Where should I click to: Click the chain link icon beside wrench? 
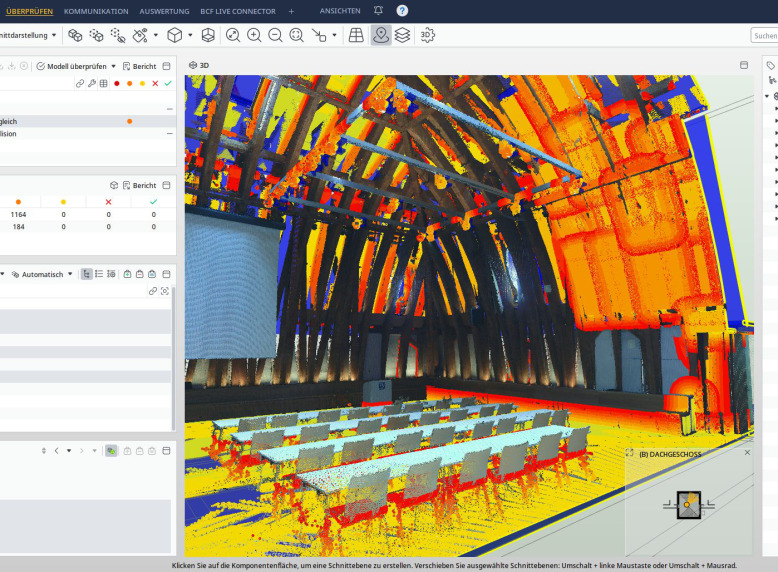80,83
